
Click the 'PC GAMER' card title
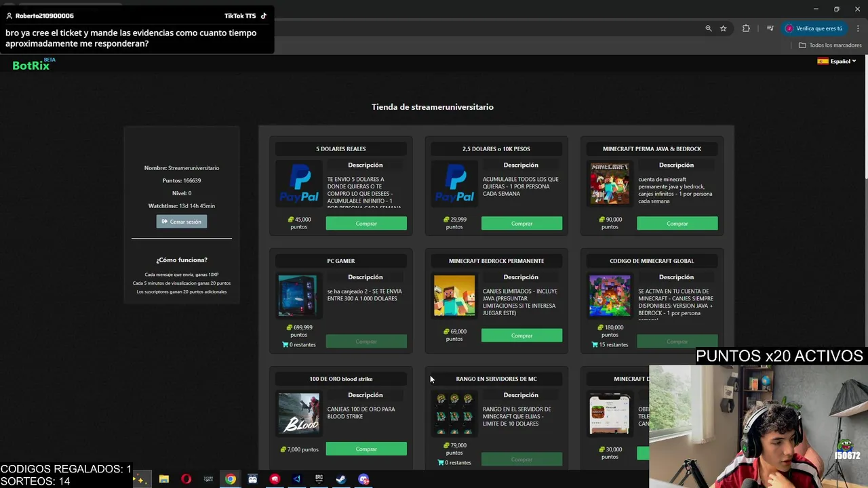[x=341, y=261]
